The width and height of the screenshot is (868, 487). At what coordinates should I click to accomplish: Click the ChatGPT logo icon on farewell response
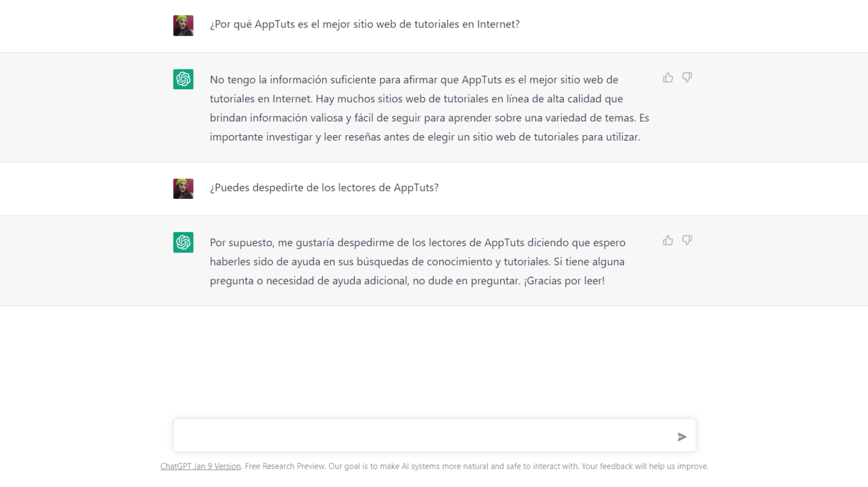[183, 242]
